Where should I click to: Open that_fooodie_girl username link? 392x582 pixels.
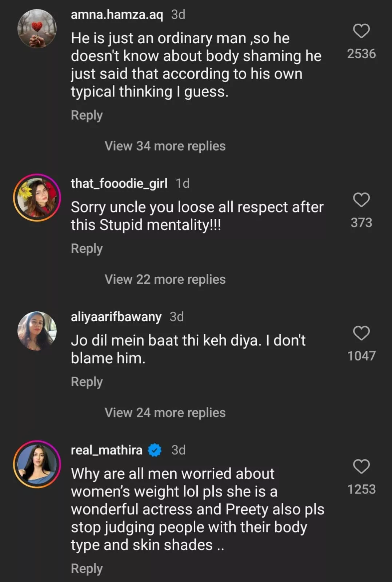tap(119, 183)
